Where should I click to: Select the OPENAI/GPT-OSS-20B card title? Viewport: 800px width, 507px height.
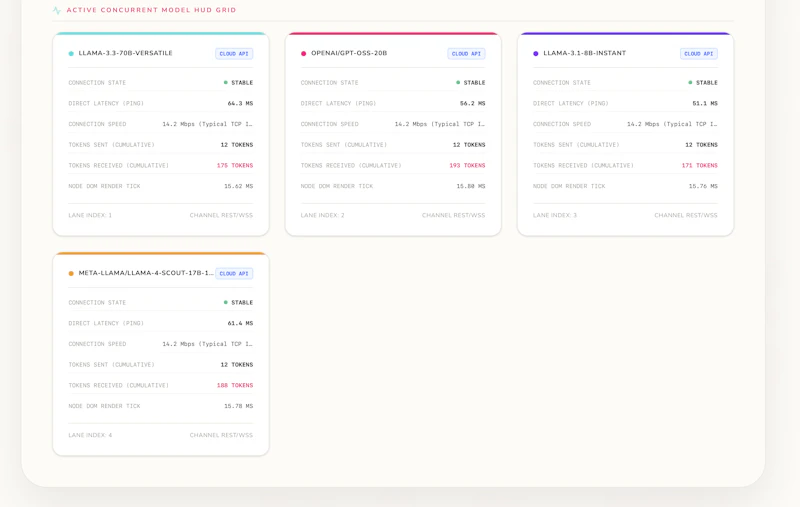click(349, 53)
